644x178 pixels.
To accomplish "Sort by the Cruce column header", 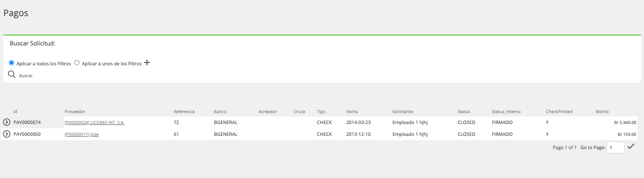I will tap(299, 112).
